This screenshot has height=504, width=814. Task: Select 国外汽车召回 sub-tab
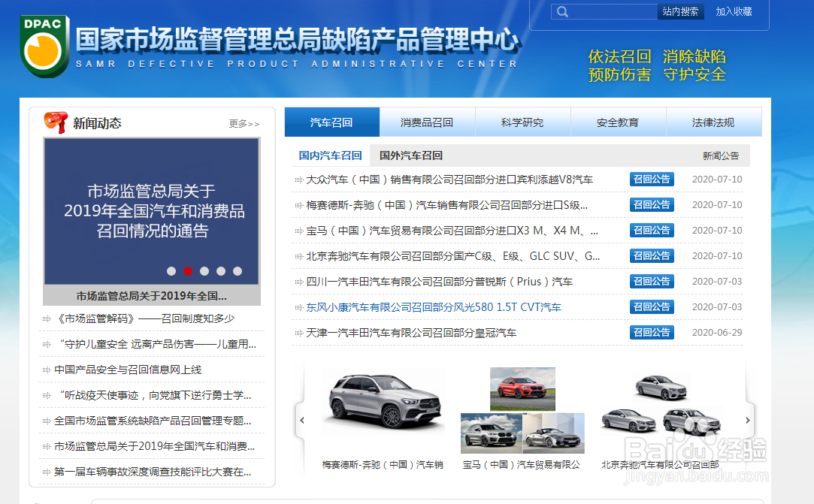(x=410, y=155)
